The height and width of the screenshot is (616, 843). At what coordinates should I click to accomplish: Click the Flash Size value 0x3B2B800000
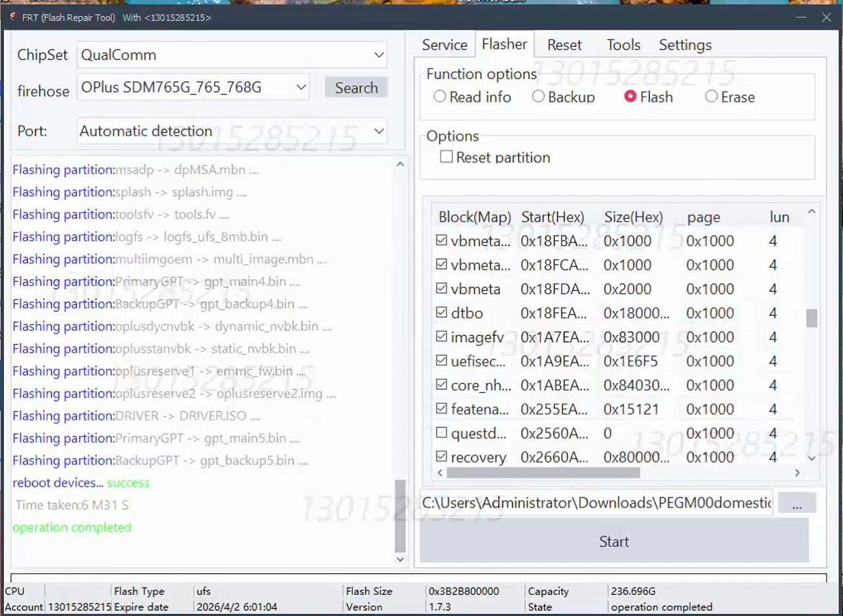tap(464, 591)
